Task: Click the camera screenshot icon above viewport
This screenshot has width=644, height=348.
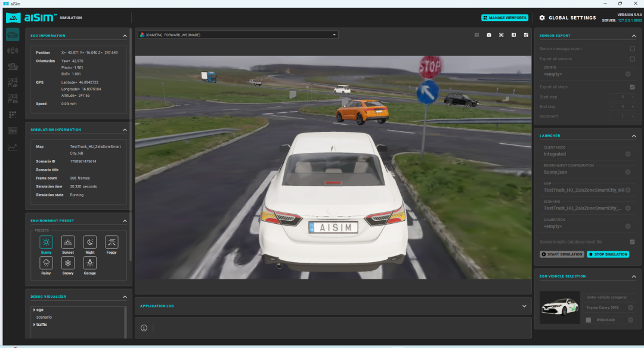Action: (489, 35)
